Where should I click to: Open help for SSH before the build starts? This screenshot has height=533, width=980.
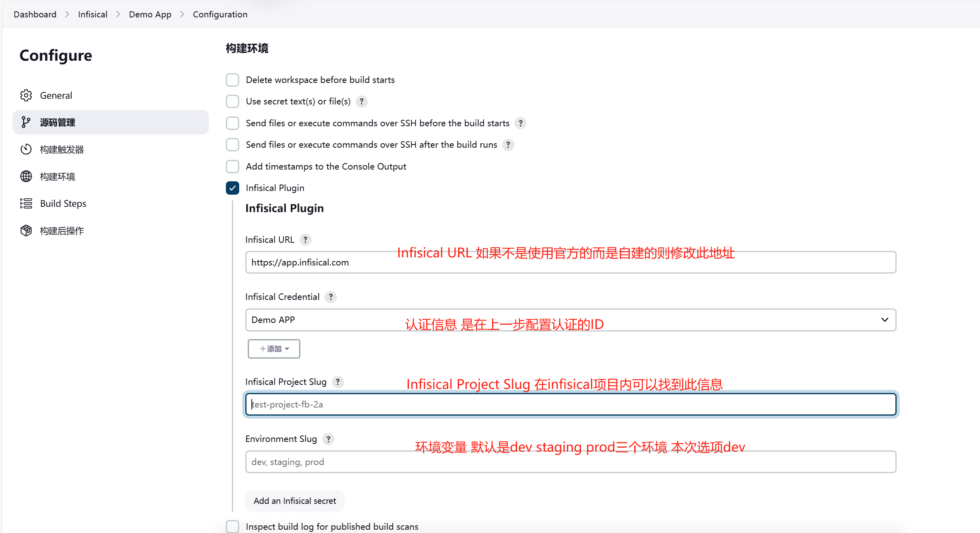pos(521,123)
